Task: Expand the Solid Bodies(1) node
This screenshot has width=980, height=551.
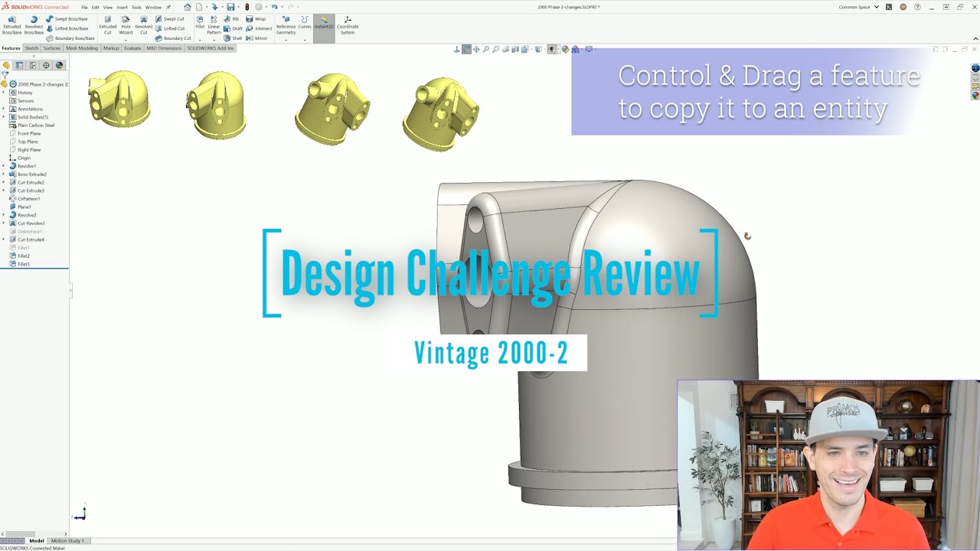Action: click(x=4, y=117)
